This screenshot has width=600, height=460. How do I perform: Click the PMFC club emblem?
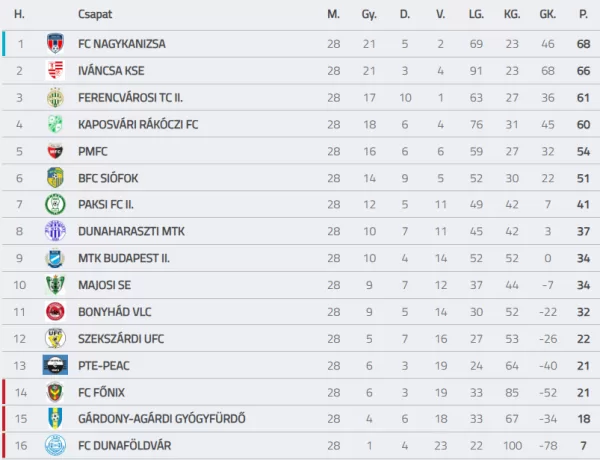[55, 151]
